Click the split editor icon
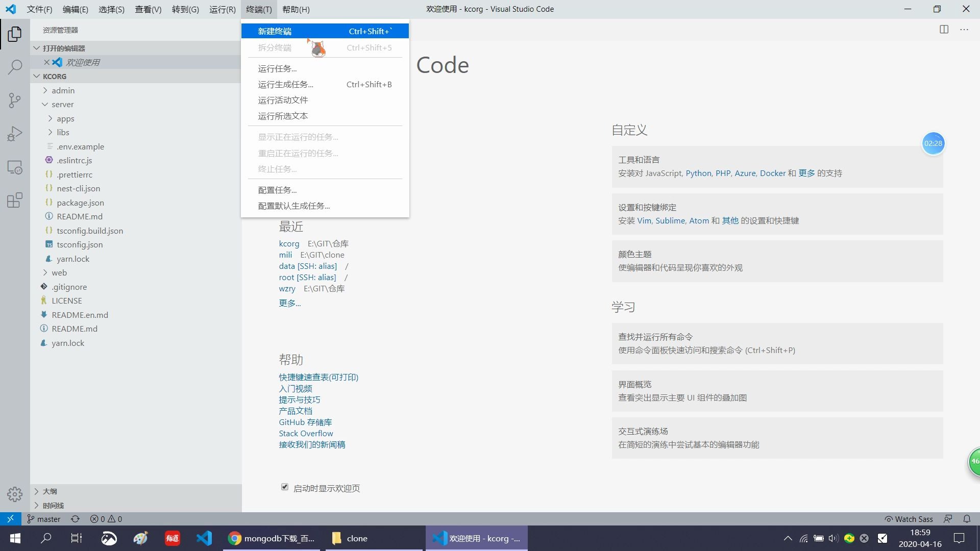Screen dimensions: 980x551 pyautogui.click(x=944, y=30)
